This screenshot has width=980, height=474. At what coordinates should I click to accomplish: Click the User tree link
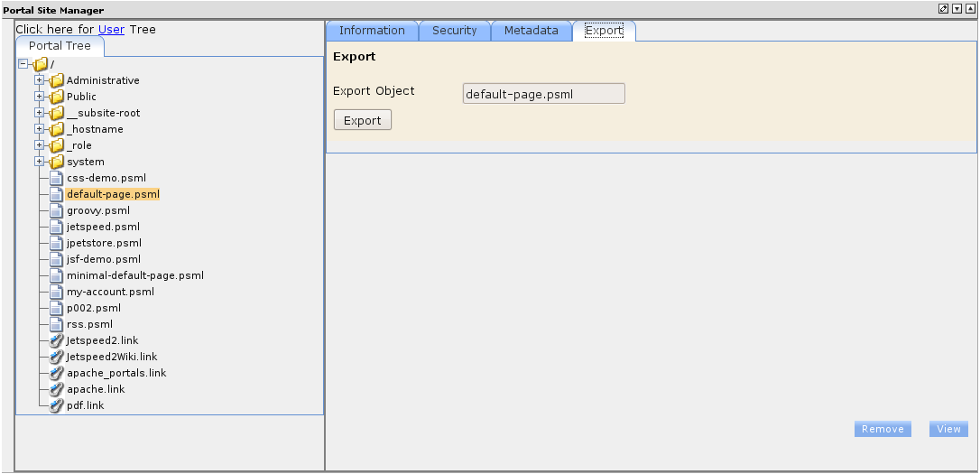coord(111,29)
